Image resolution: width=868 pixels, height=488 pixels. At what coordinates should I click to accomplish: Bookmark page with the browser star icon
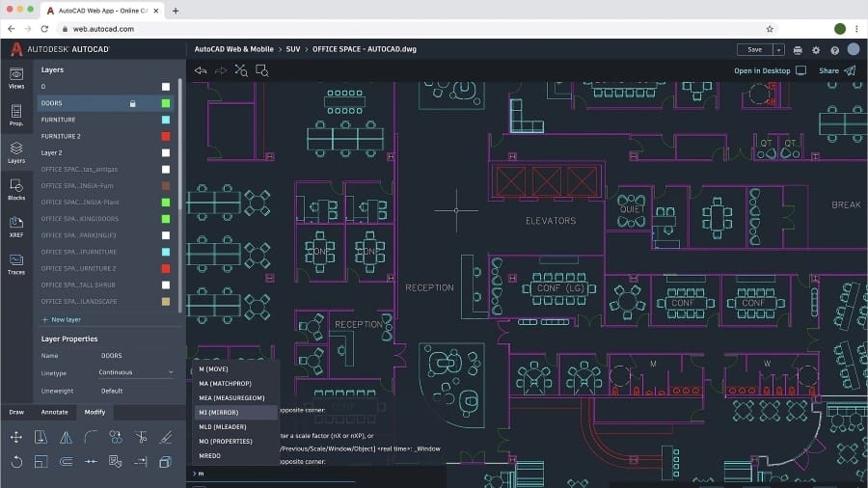click(770, 29)
